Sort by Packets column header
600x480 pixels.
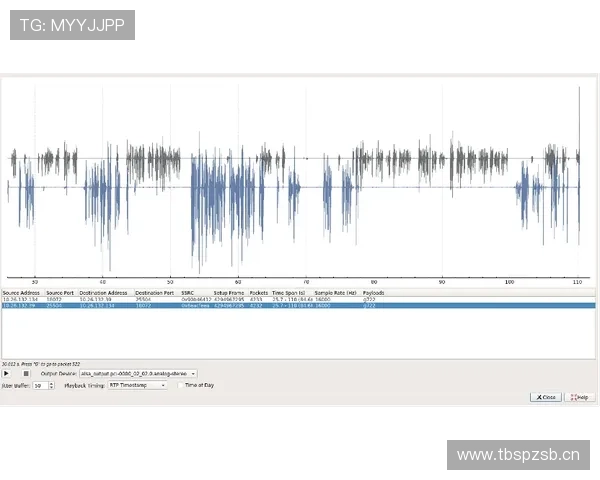click(x=258, y=293)
